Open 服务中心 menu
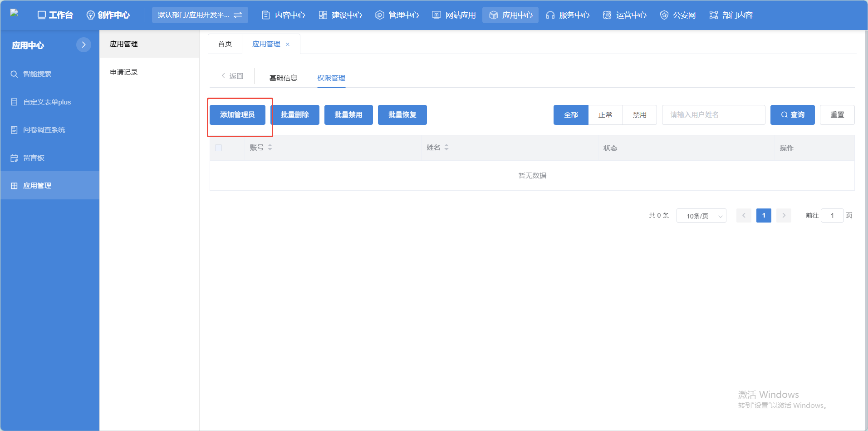This screenshot has height=431, width=868. pyautogui.click(x=568, y=15)
